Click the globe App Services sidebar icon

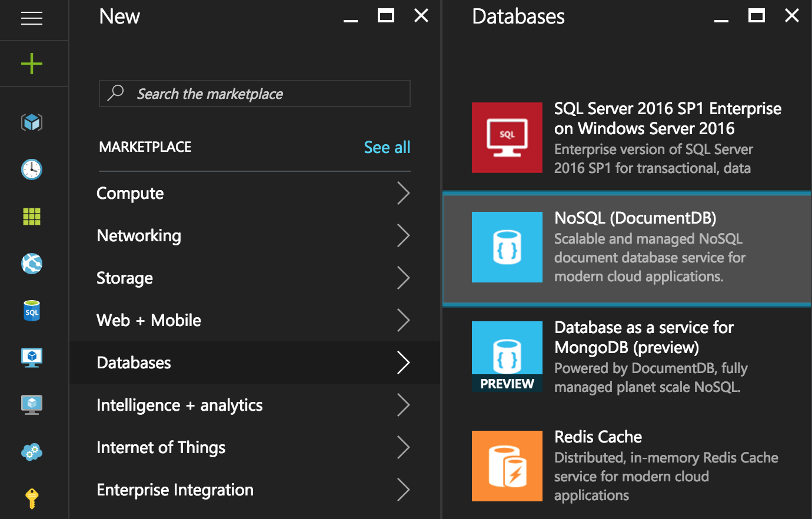coord(32,264)
